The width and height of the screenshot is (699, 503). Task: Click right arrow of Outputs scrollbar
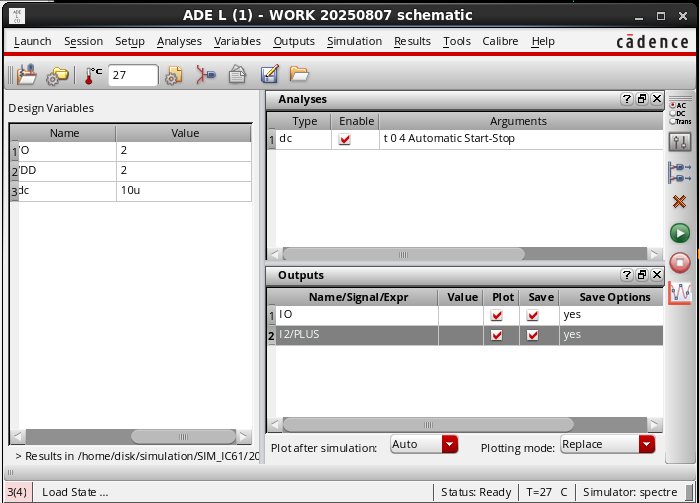click(x=654, y=425)
